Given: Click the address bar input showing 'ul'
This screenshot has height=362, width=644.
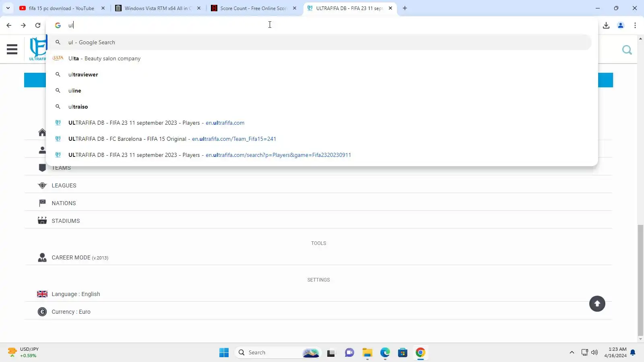Looking at the screenshot, I should 322,25.
